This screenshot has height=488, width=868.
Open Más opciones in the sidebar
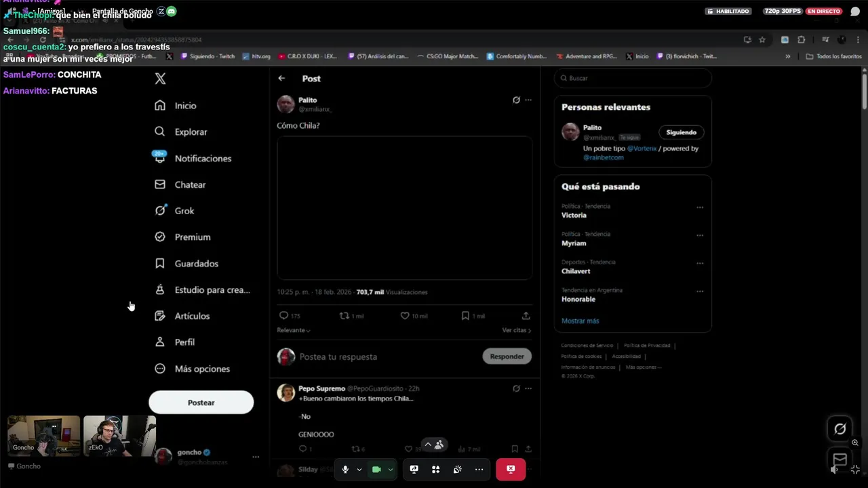(x=192, y=369)
